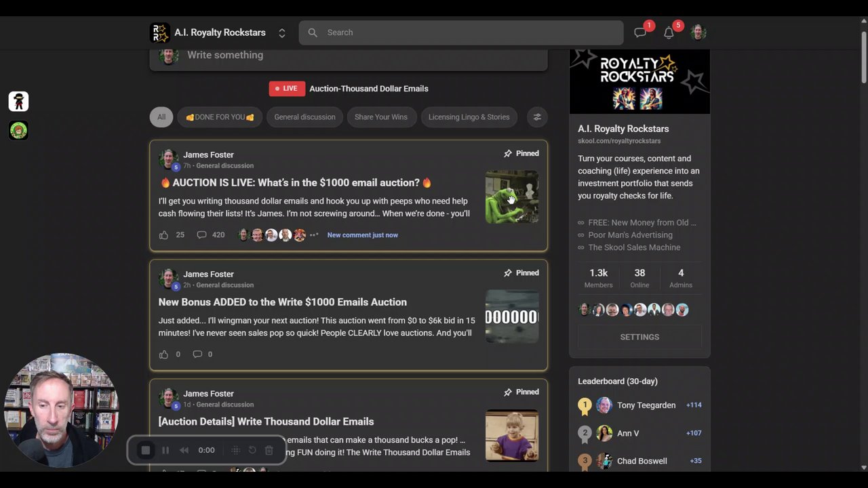Viewport: 868px width, 488px height.
Task: Click Pinned icon on New Bonus ADDED post
Action: pyautogui.click(x=508, y=272)
